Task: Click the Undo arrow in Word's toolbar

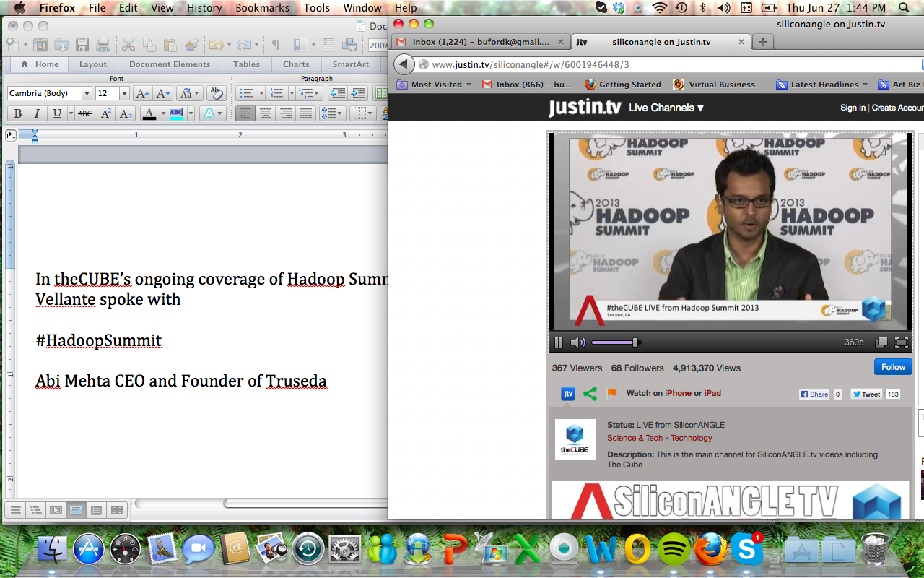Action: [x=215, y=45]
